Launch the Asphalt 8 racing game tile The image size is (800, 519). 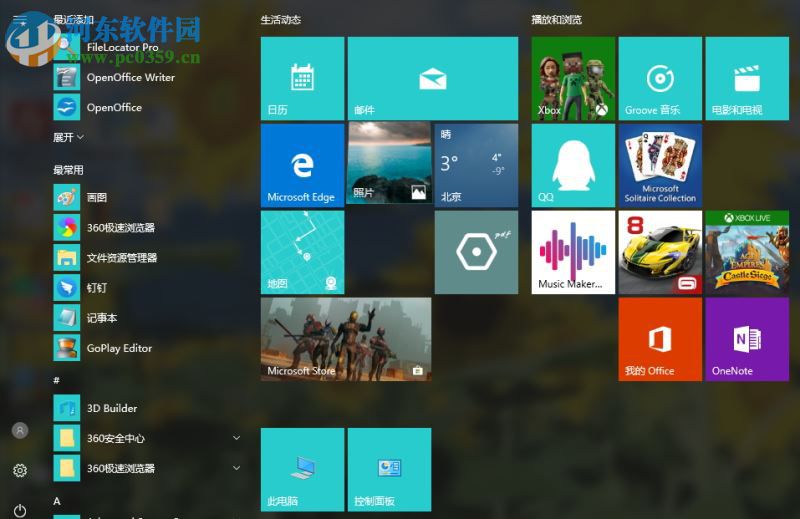pos(660,253)
